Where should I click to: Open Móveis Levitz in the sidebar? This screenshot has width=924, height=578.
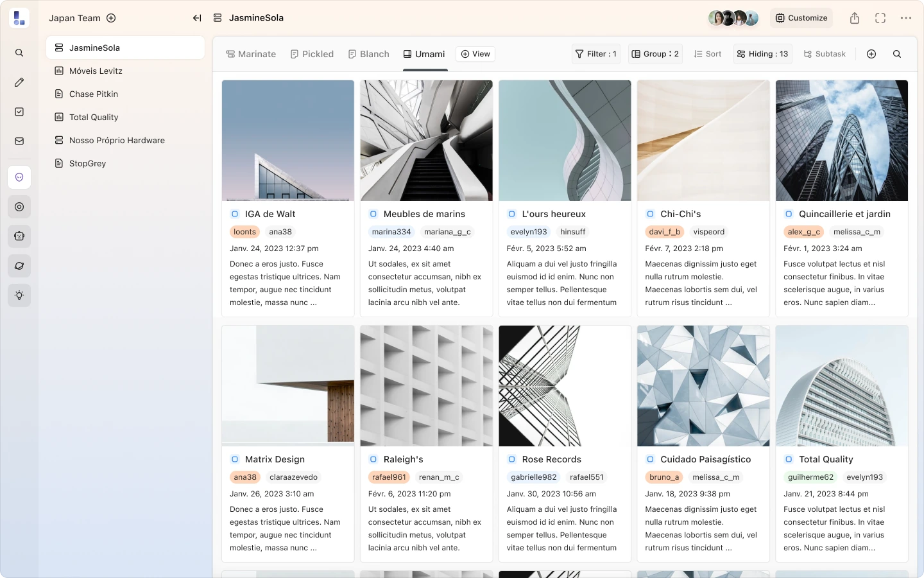coord(126,71)
